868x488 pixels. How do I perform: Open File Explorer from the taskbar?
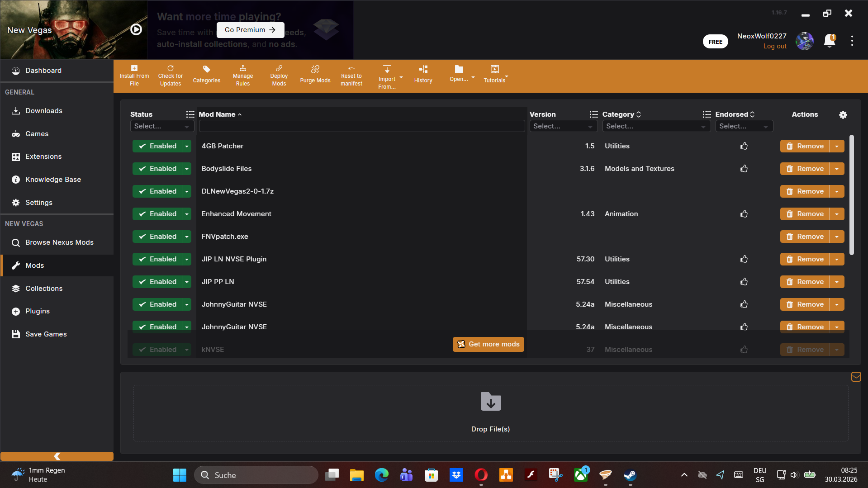pos(356,475)
